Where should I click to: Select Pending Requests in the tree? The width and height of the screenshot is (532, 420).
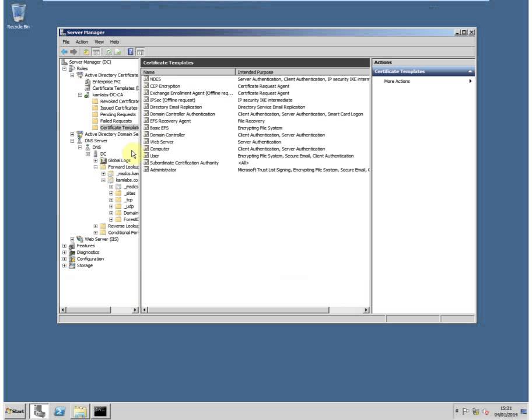118,114
